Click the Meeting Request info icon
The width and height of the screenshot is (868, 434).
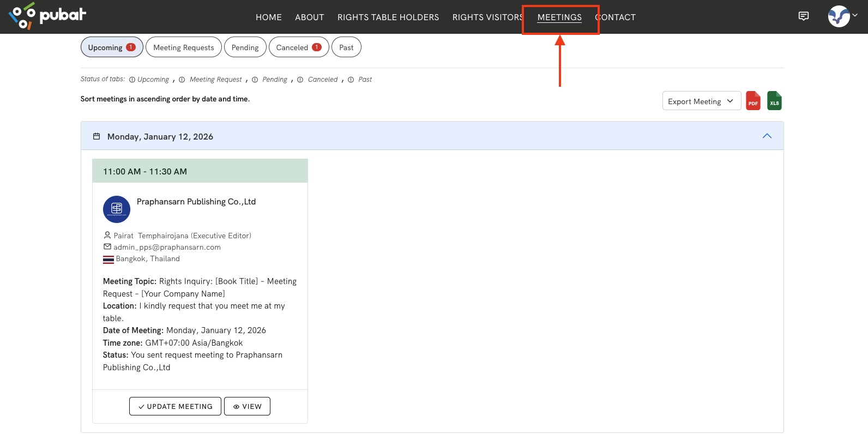point(182,80)
